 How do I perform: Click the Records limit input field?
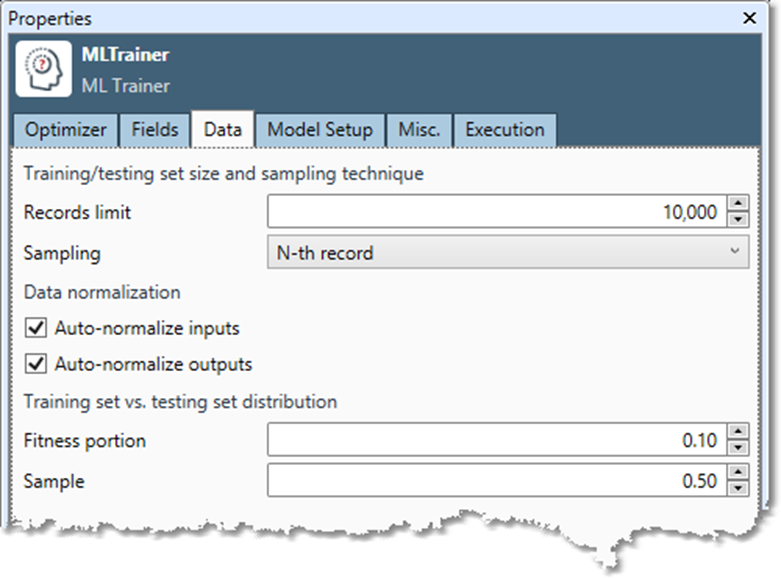495,212
